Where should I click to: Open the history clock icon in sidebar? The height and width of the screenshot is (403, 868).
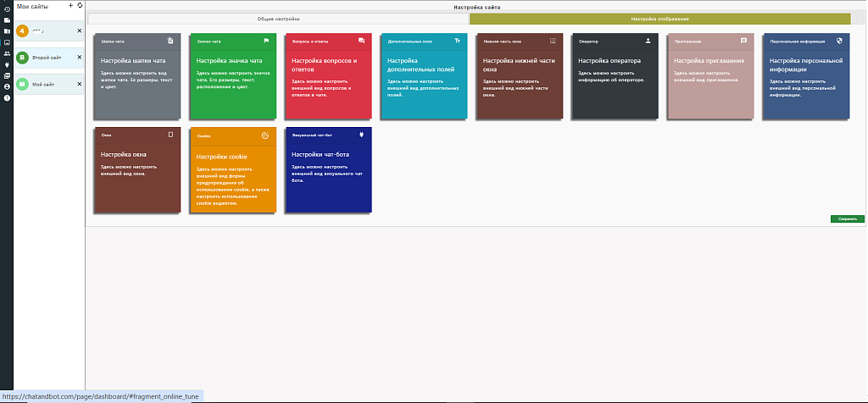point(7,8)
